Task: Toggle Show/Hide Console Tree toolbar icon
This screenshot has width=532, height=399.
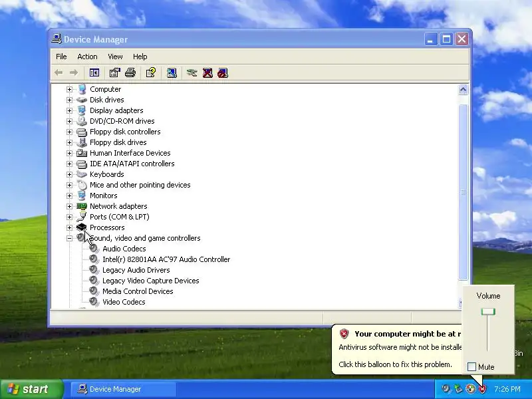Action: [x=94, y=72]
